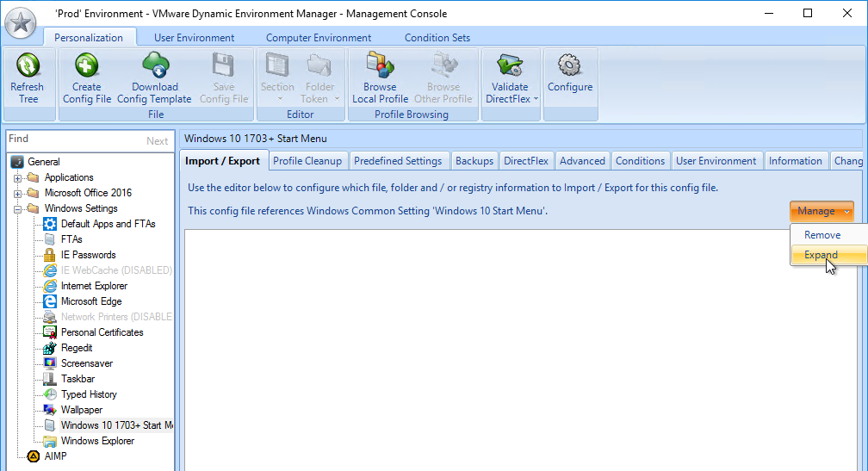Viewport: 868px width, 471px height.
Task: Select the Applications folder
Action: pyautogui.click(x=69, y=177)
